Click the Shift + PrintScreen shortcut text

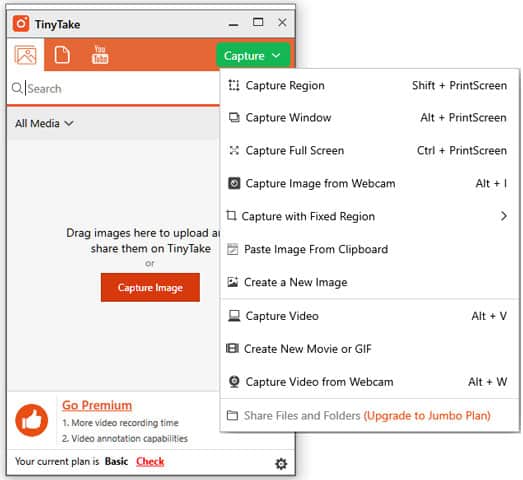pos(459,85)
